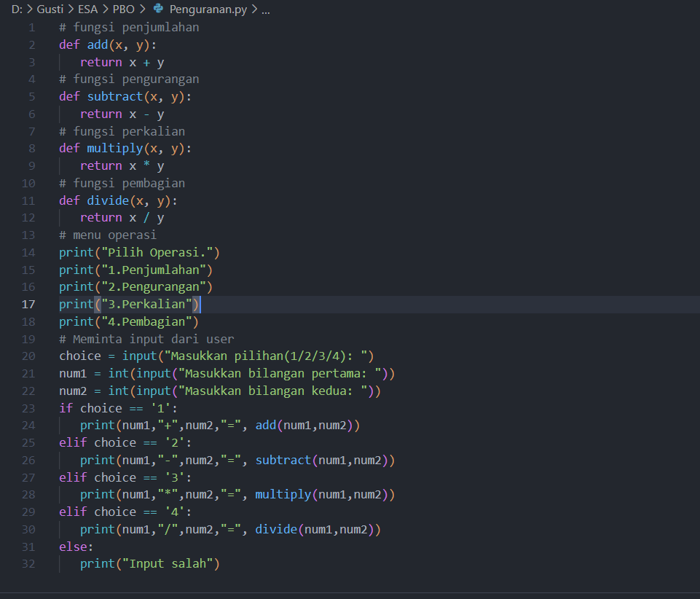Click the comment '# fungsi perkalian'
The width and height of the screenshot is (700, 599).
pyautogui.click(x=122, y=132)
